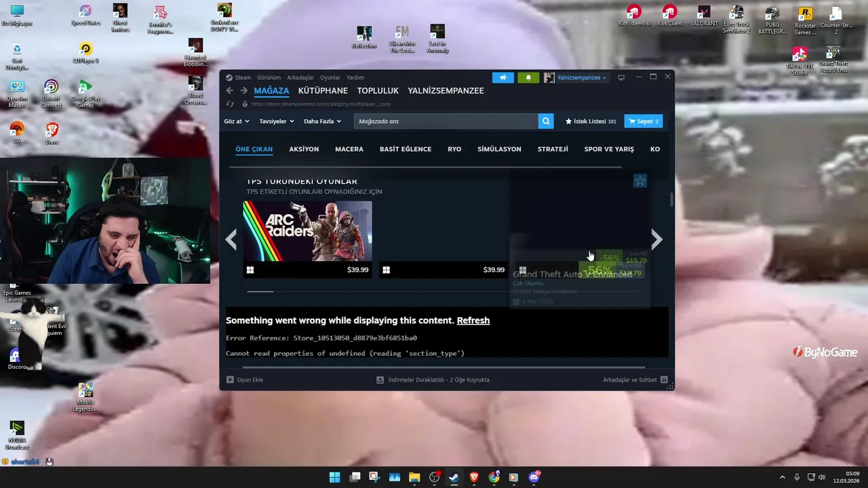868x488 pixels.
Task: Select the SİMÜLASYON category tab
Action: (x=499, y=149)
